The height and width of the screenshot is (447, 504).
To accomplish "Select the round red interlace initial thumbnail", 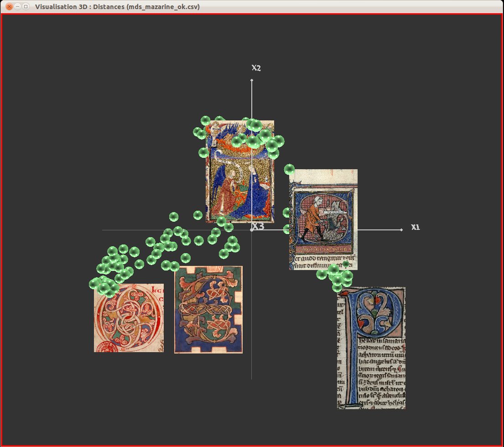I will pyautogui.click(x=129, y=318).
